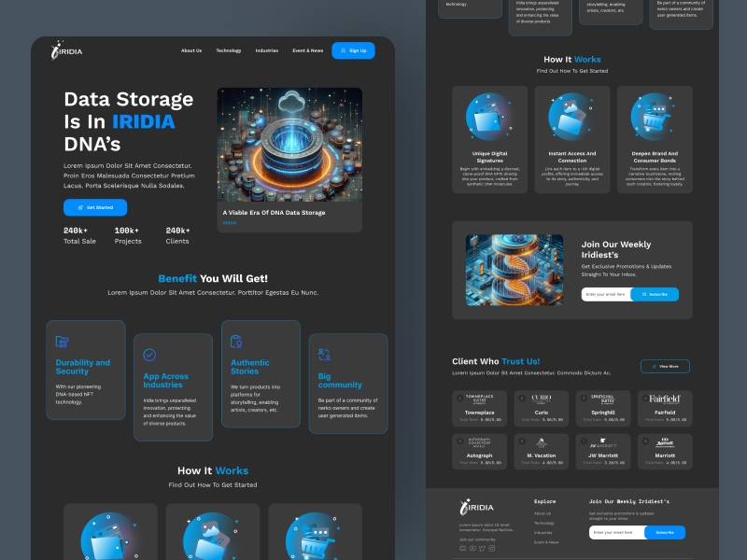Image resolution: width=747 pixels, height=560 pixels.
Task: Click the Authentic Stories clipboard icon
Action: coord(236,342)
